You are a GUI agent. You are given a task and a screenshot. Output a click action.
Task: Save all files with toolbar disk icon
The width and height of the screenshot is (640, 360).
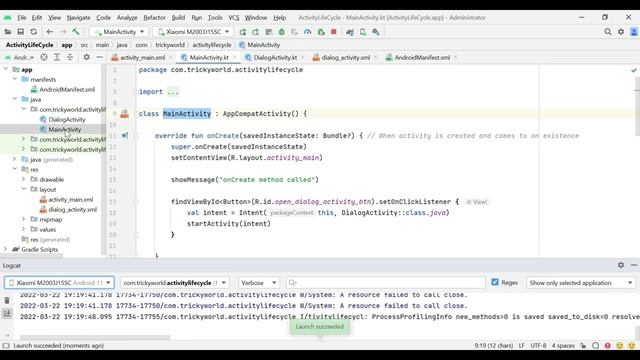pos(20,32)
